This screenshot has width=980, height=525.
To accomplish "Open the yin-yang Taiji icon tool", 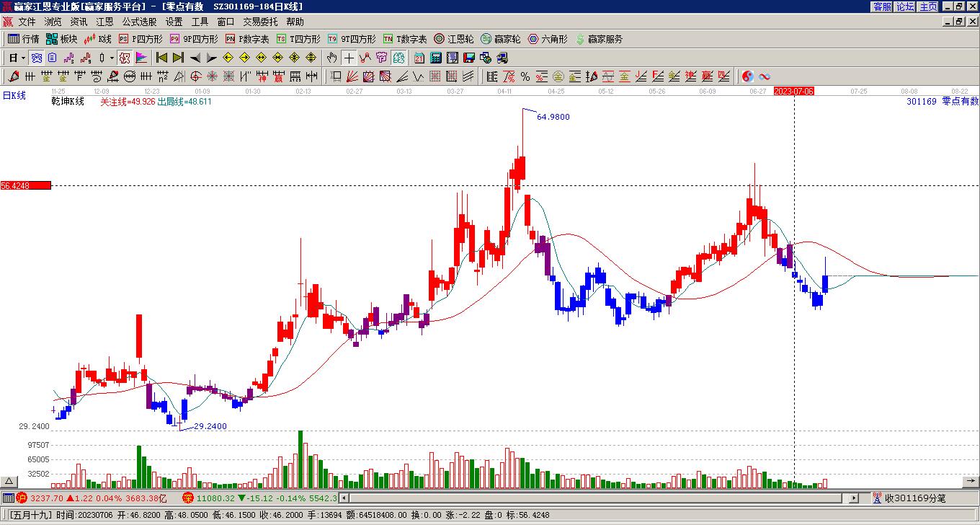I will coord(748,76).
